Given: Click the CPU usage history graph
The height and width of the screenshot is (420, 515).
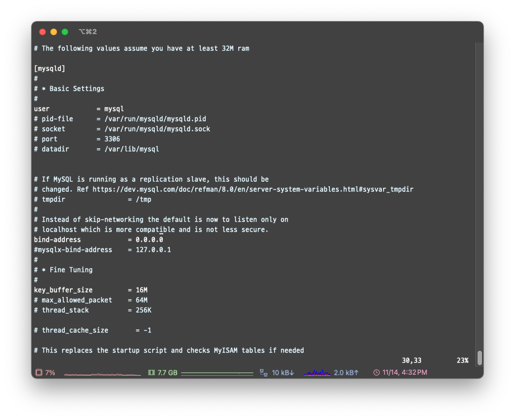Looking at the screenshot, I should tap(102, 373).
